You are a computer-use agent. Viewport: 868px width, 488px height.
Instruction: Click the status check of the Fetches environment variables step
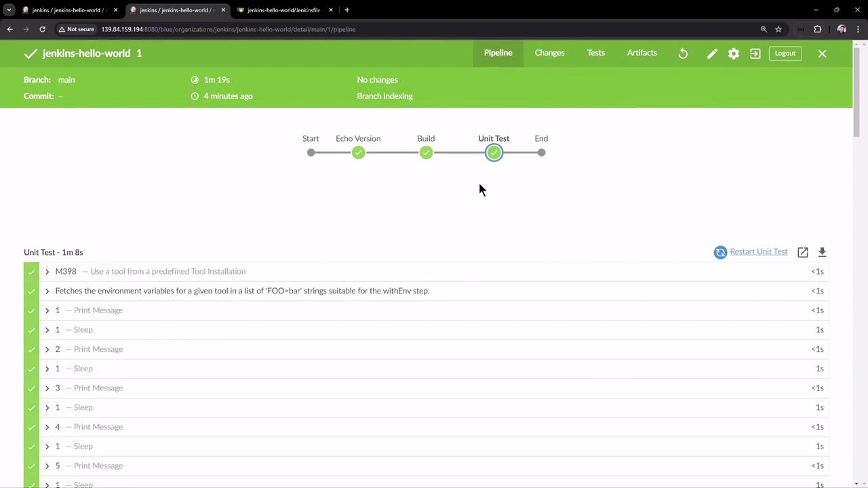[x=31, y=291]
